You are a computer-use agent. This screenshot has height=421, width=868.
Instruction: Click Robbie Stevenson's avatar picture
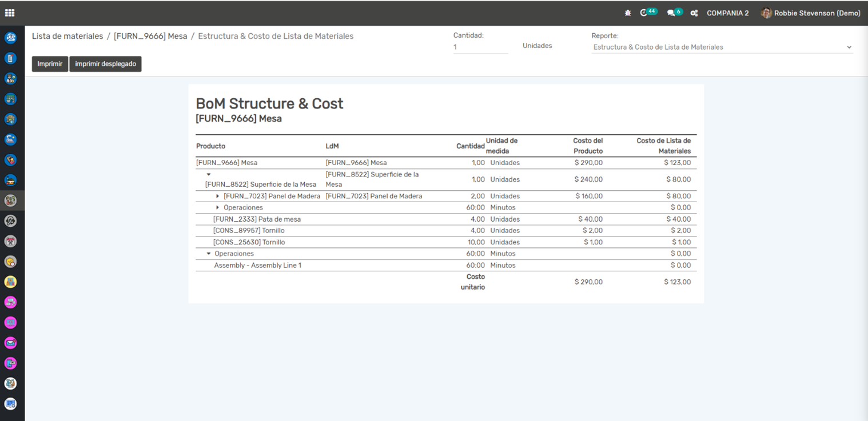[x=766, y=13]
